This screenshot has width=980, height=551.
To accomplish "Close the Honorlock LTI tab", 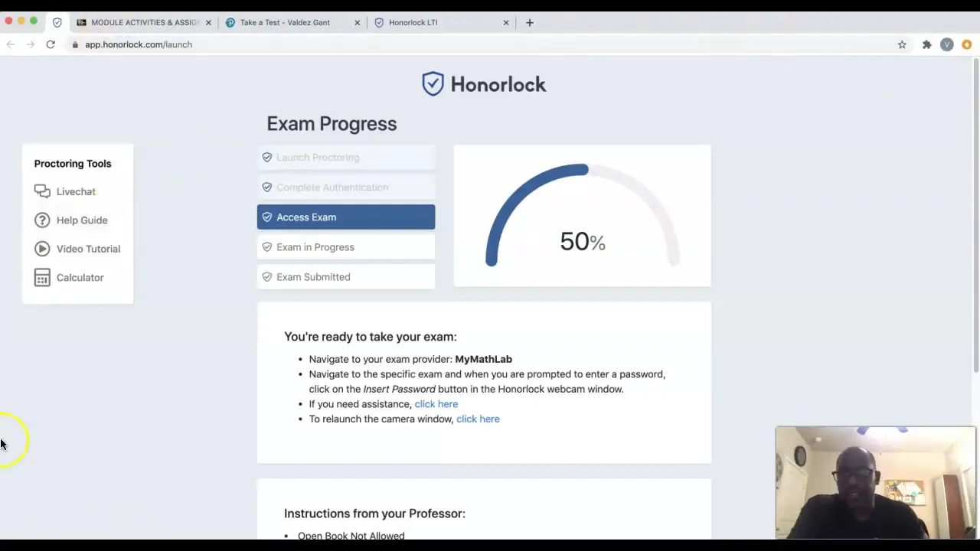I will click(505, 23).
